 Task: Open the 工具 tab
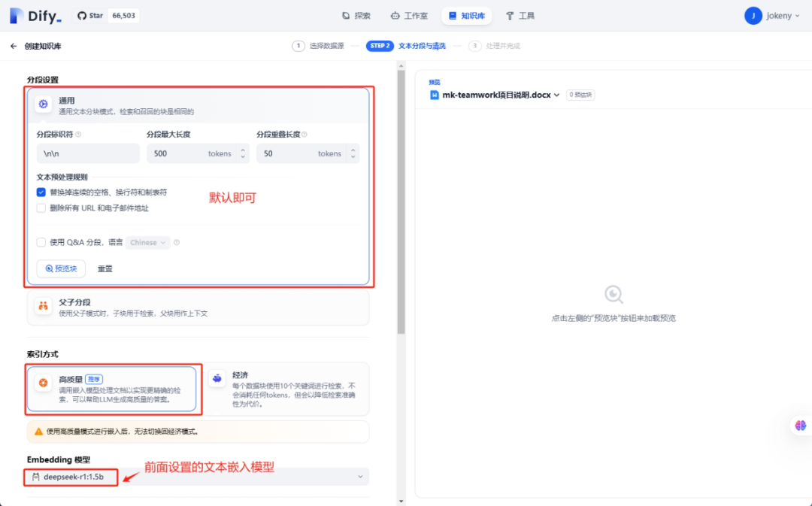click(520, 16)
